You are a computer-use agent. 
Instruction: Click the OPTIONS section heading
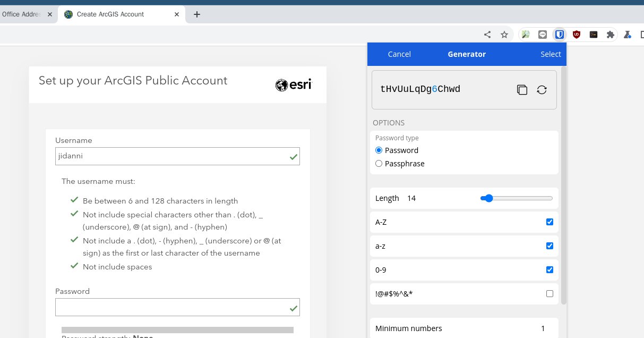point(389,123)
